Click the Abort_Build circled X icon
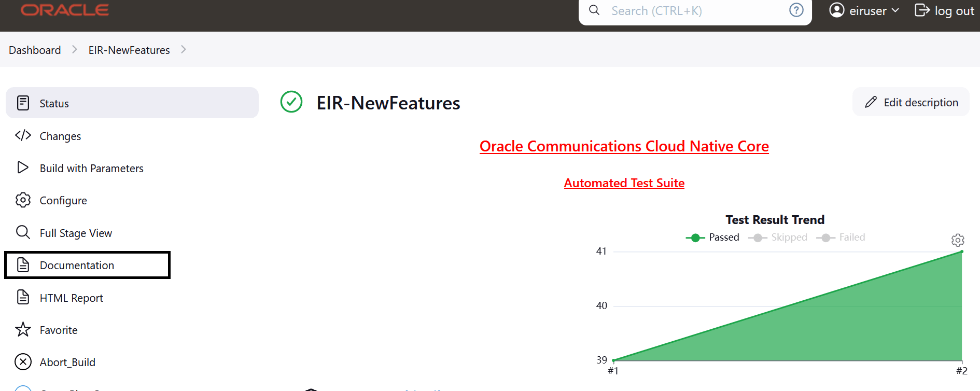Viewport: 980px width, 391px height. pyautogui.click(x=23, y=361)
